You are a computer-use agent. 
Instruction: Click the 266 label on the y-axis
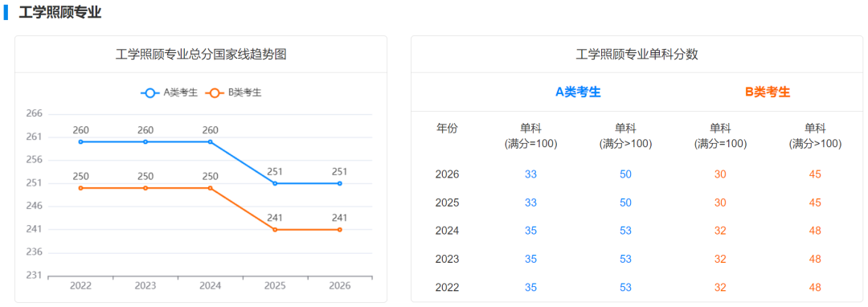click(35, 113)
